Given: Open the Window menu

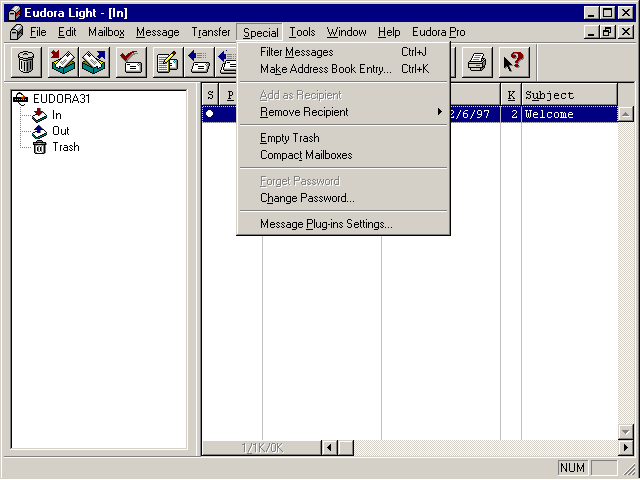Looking at the screenshot, I should (347, 32).
